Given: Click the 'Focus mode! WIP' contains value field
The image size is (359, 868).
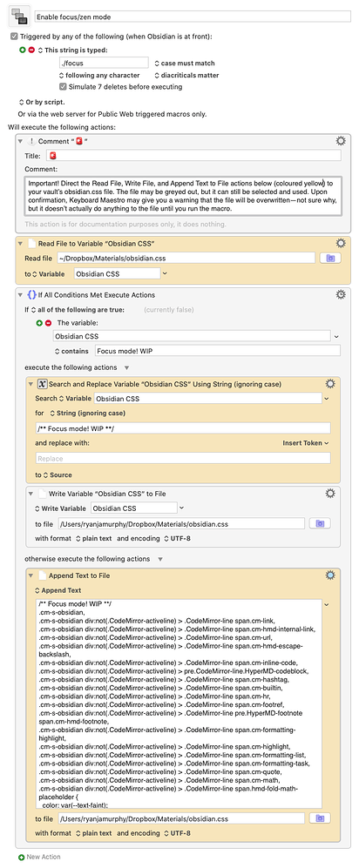Looking at the screenshot, I should tap(217, 351).
